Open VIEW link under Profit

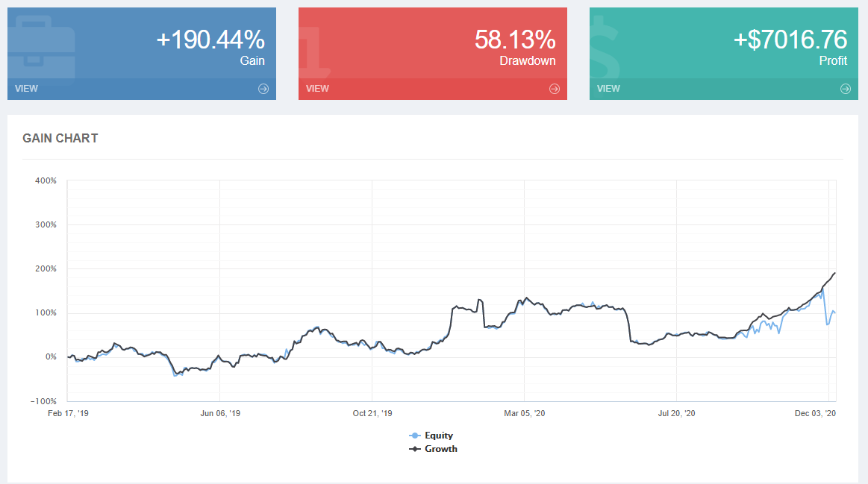608,89
